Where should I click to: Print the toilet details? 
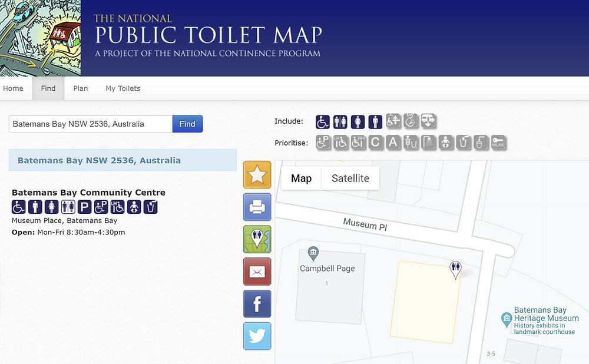pos(257,207)
